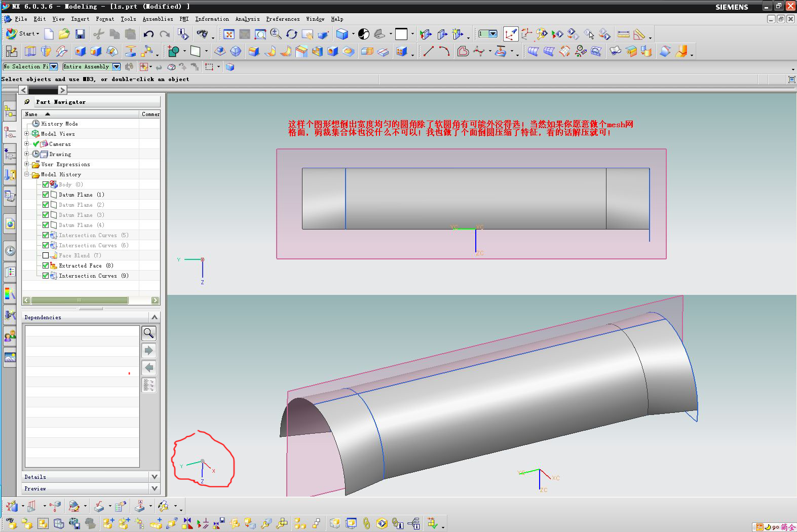The width and height of the screenshot is (797, 532).
Task: Click the Save disk icon
Action: click(80, 34)
